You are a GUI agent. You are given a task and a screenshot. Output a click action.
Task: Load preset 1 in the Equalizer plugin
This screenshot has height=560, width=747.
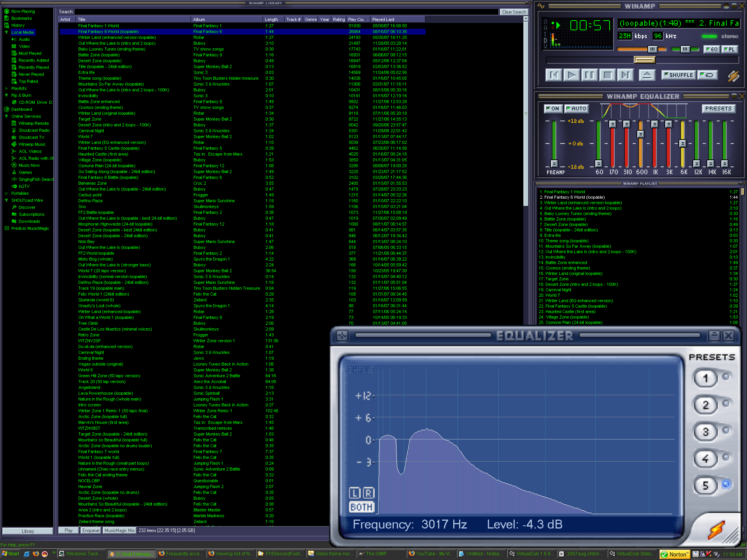coord(705,378)
